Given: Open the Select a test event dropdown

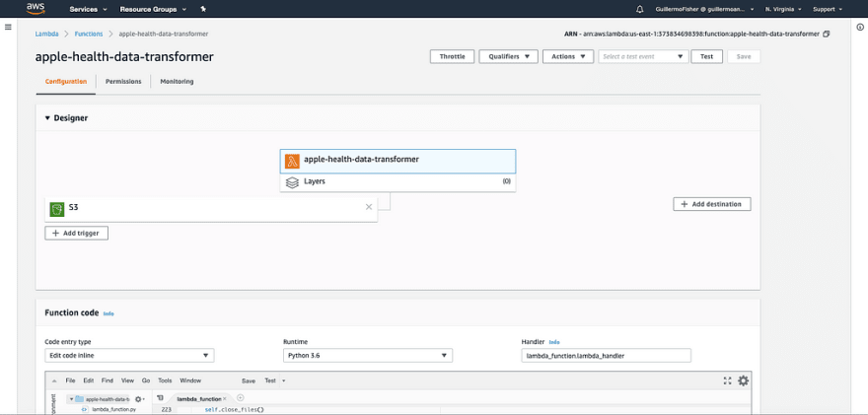Looking at the screenshot, I should 643,56.
